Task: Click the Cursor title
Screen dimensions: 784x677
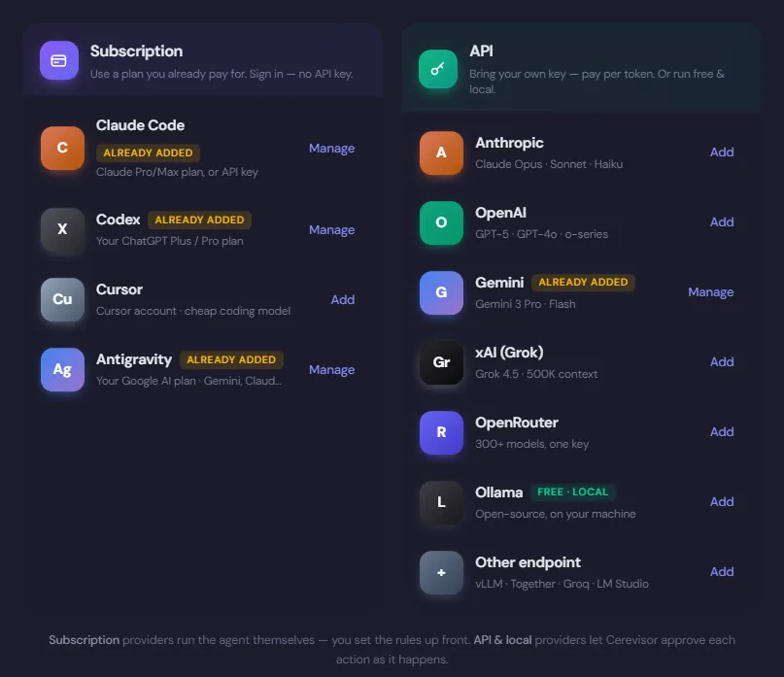Action: 119,290
